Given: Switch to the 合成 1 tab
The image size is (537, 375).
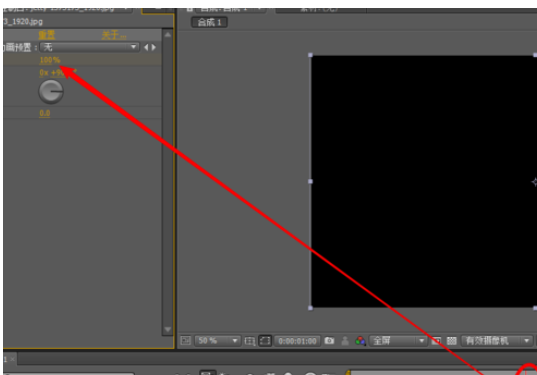Looking at the screenshot, I should point(209,23).
